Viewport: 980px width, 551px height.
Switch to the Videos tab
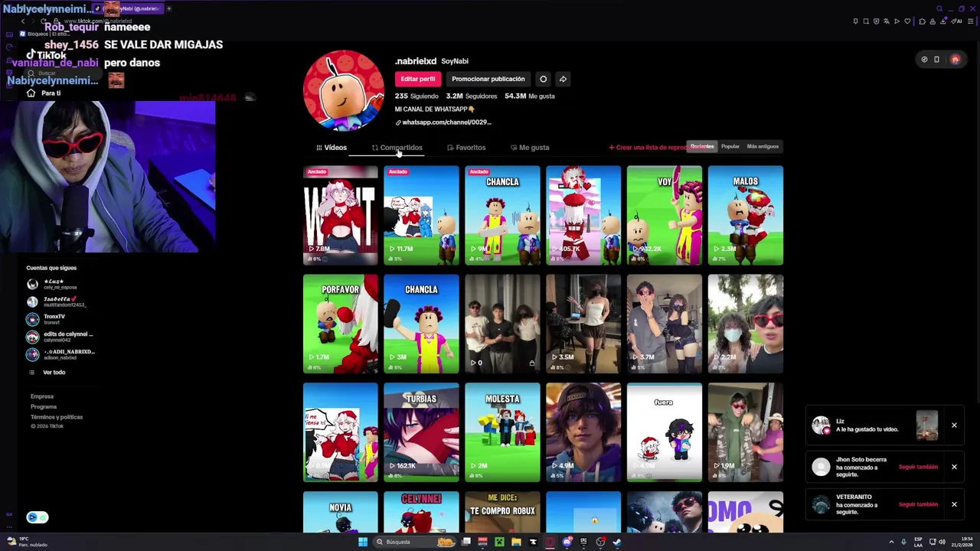click(x=332, y=148)
